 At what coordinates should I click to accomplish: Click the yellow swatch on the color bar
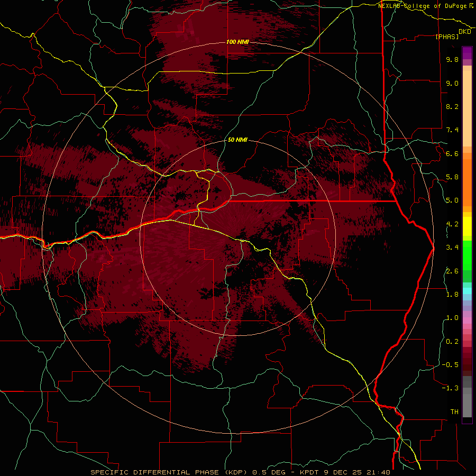(467, 226)
